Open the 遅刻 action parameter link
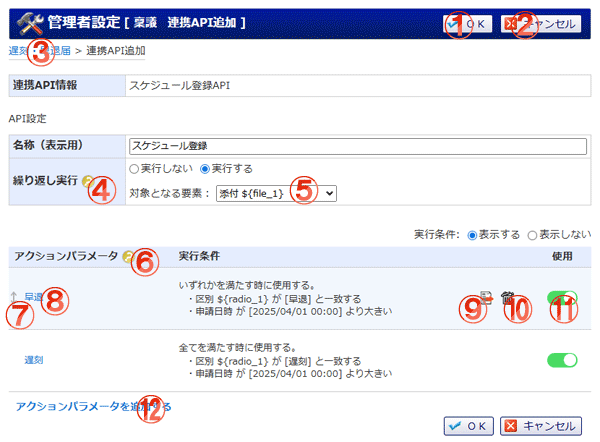The height and width of the screenshot is (442, 600). pos(34,360)
